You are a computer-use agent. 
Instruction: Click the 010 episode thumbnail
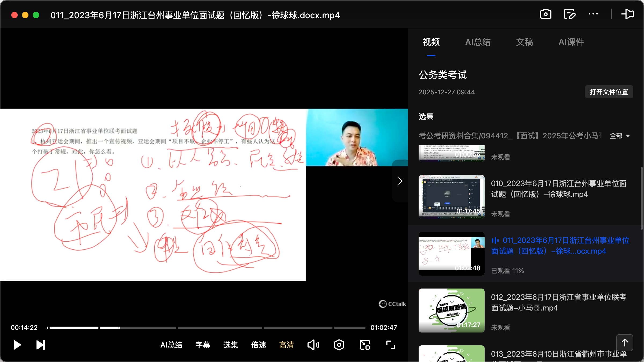pyautogui.click(x=451, y=197)
